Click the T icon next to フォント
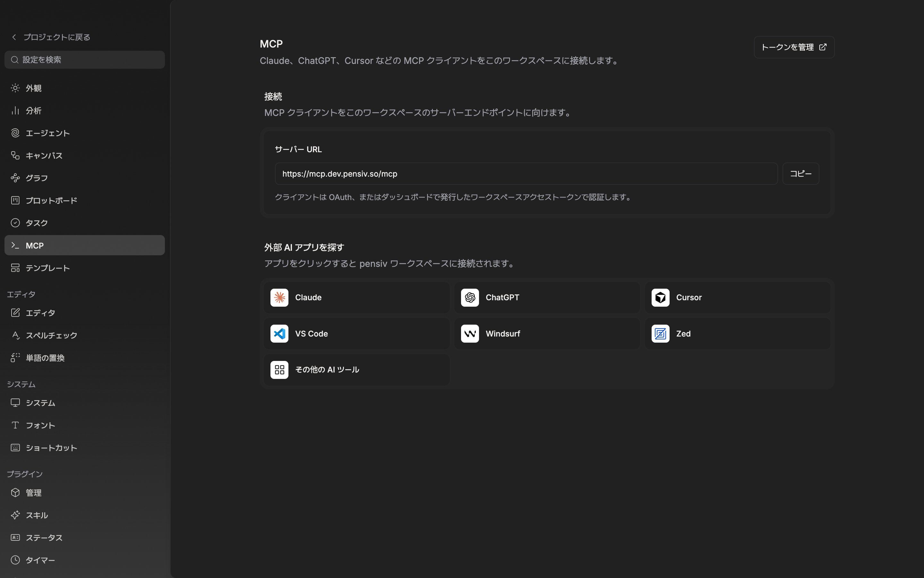The width and height of the screenshot is (924, 578). coord(15,425)
